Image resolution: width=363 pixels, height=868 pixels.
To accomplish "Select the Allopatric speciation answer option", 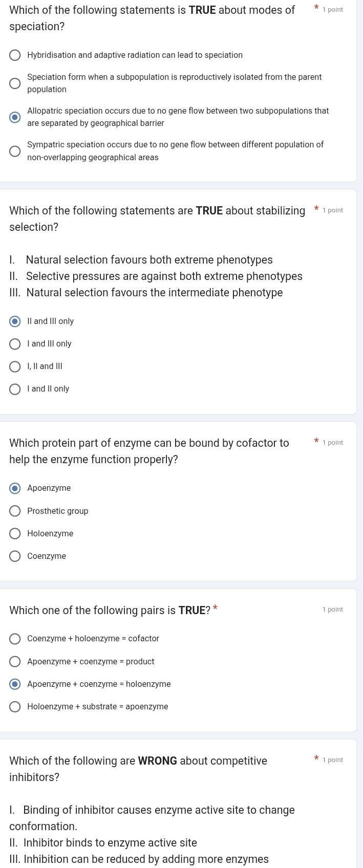I will click(15, 117).
